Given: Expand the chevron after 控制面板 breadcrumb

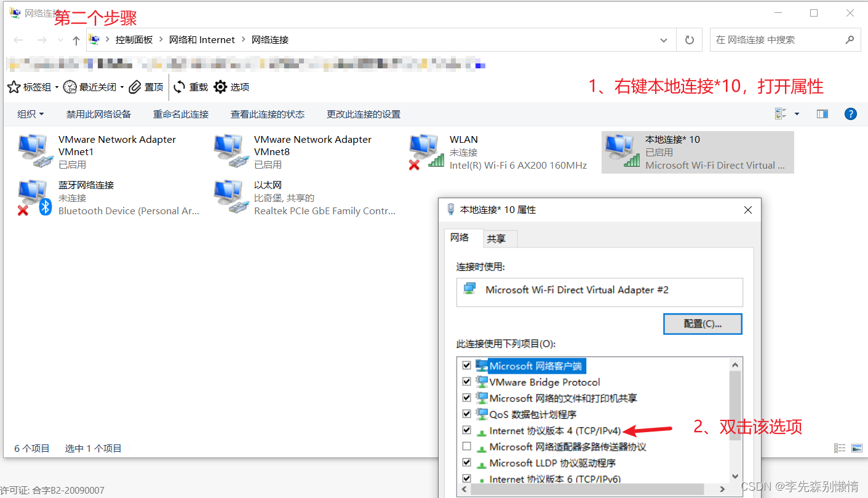Looking at the screenshot, I should (x=161, y=40).
